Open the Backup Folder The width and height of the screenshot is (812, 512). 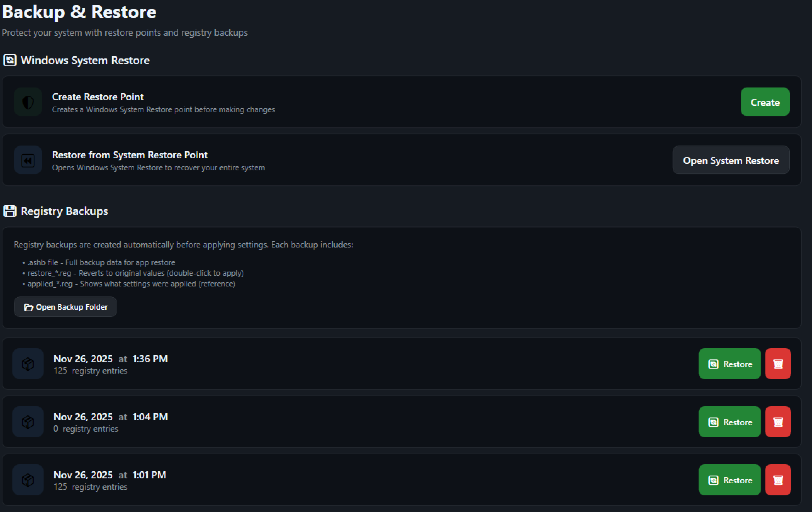click(66, 307)
